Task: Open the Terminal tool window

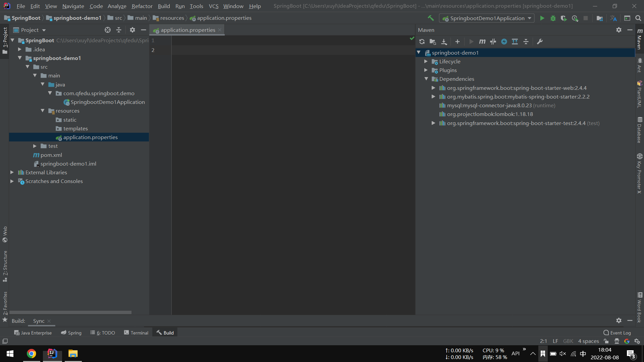Action: tap(136, 333)
